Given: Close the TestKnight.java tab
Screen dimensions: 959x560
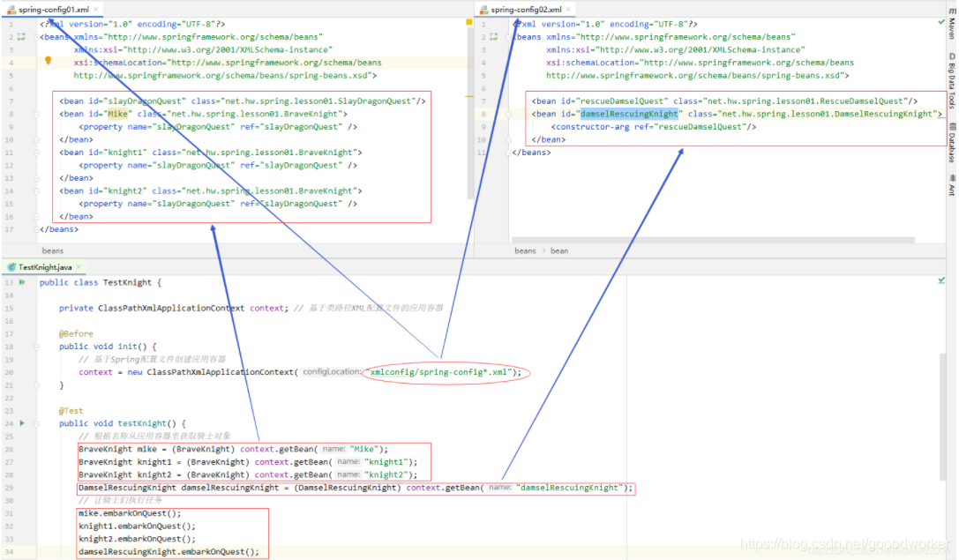Looking at the screenshot, I should tap(79, 267).
